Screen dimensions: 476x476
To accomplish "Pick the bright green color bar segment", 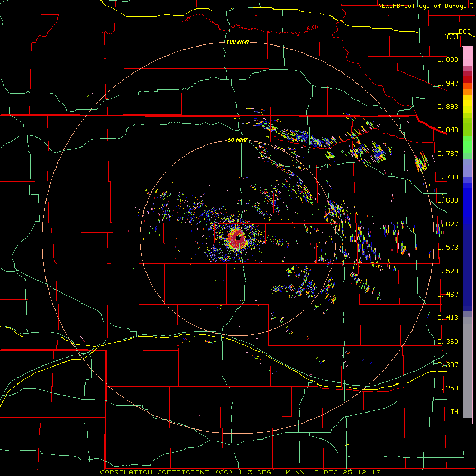I will pos(467,144).
